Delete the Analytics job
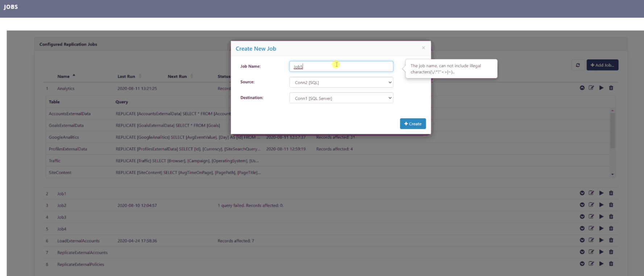This screenshot has width=644, height=276. pyautogui.click(x=611, y=88)
